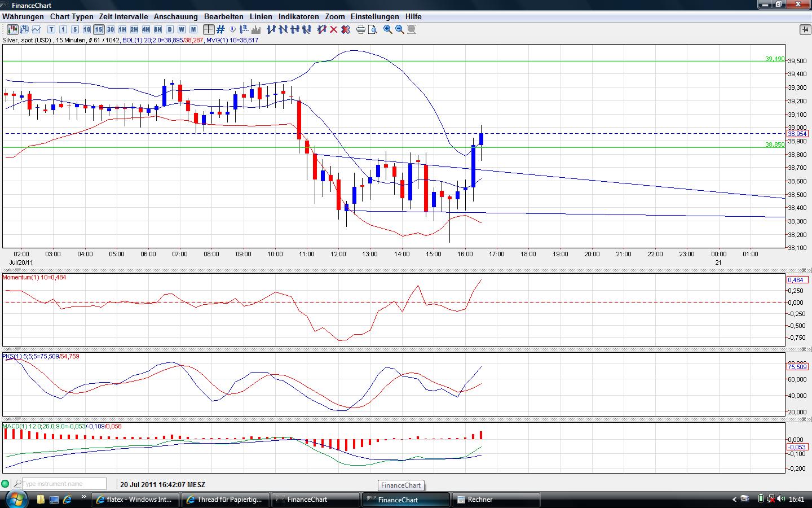Open the Linien menu
This screenshot has width=812, height=508.
[261, 17]
